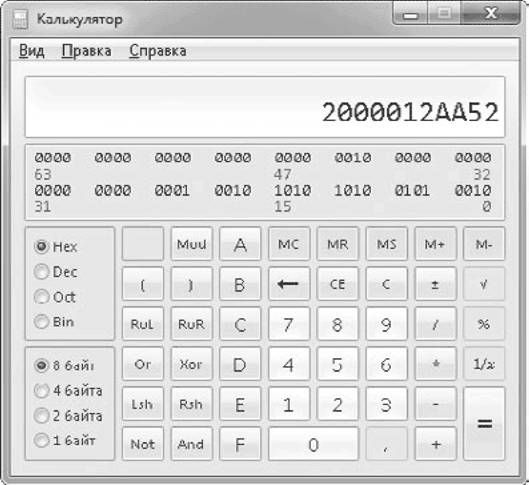Click the And operator button
This screenshot has width=529, height=485.
tap(192, 444)
